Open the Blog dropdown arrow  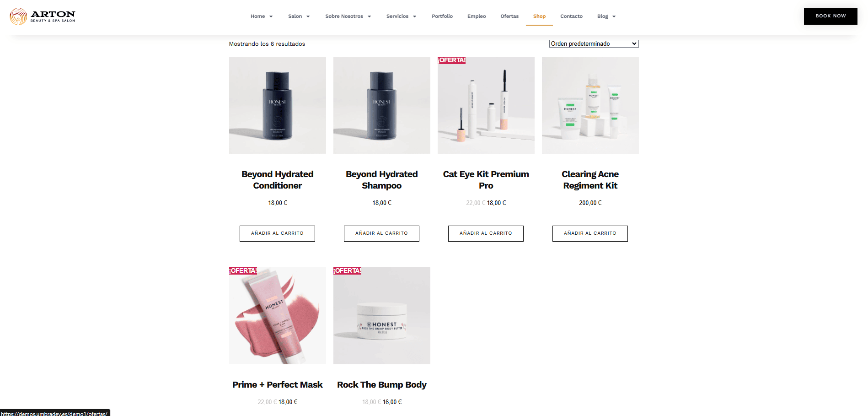614,16
